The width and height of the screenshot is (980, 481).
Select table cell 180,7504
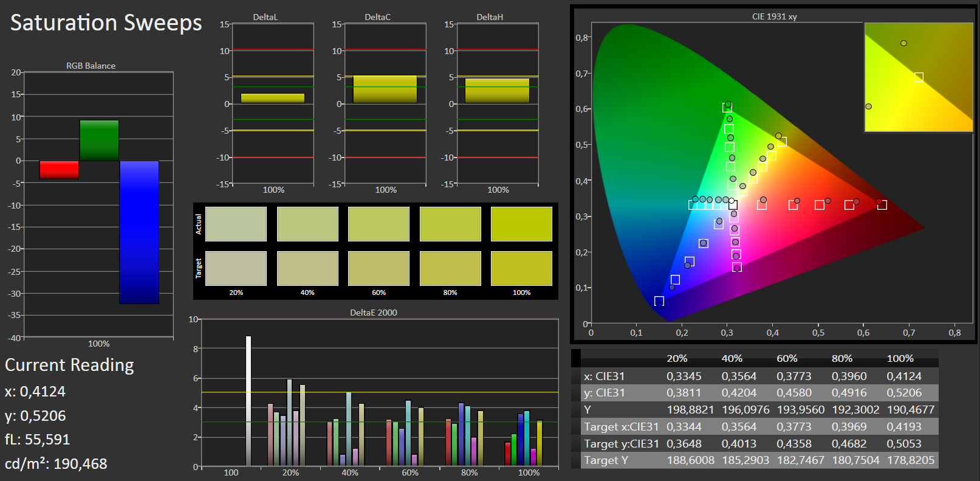point(856,460)
